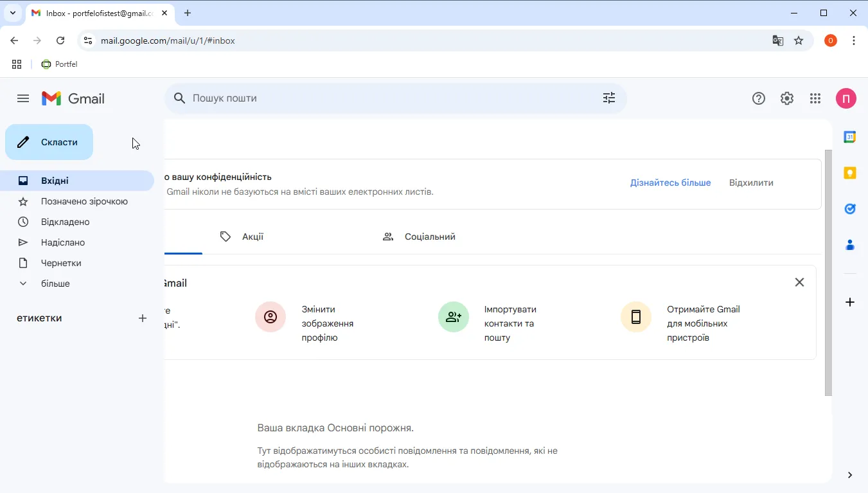Open the bookmarks apps grid icon
This screenshot has height=493, width=868.
pyautogui.click(x=17, y=64)
